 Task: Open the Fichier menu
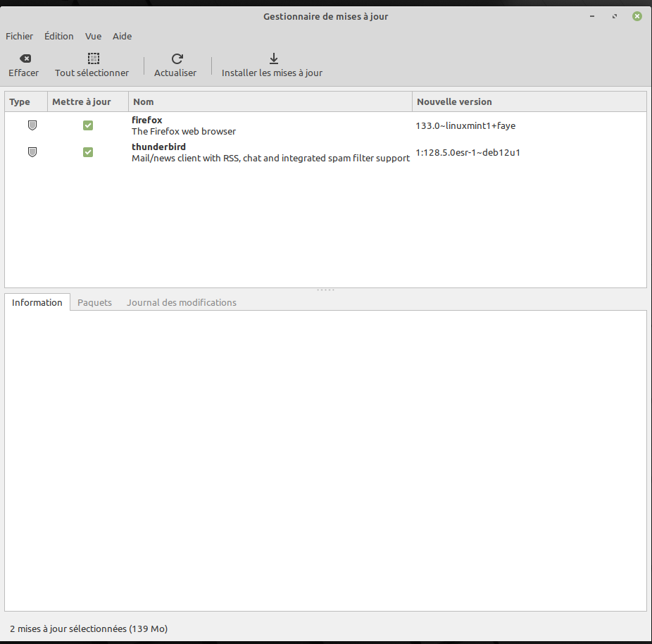click(20, 36)
